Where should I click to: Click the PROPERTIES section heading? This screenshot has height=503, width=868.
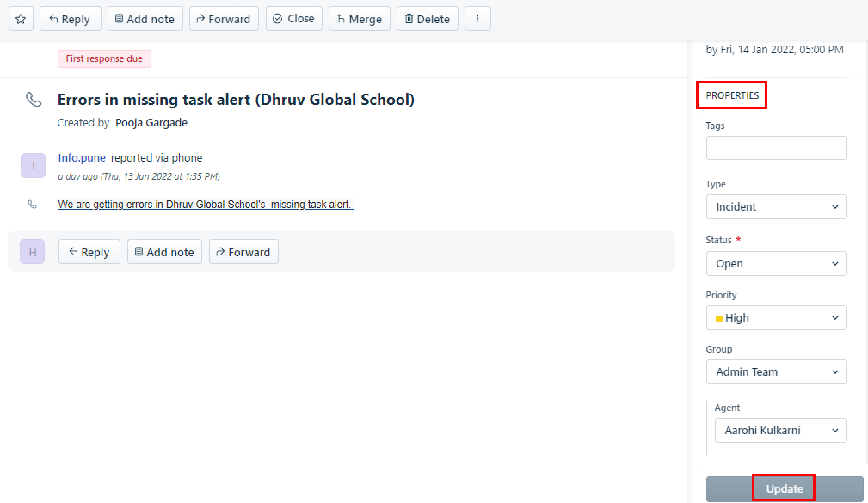[x=732, y=95]
